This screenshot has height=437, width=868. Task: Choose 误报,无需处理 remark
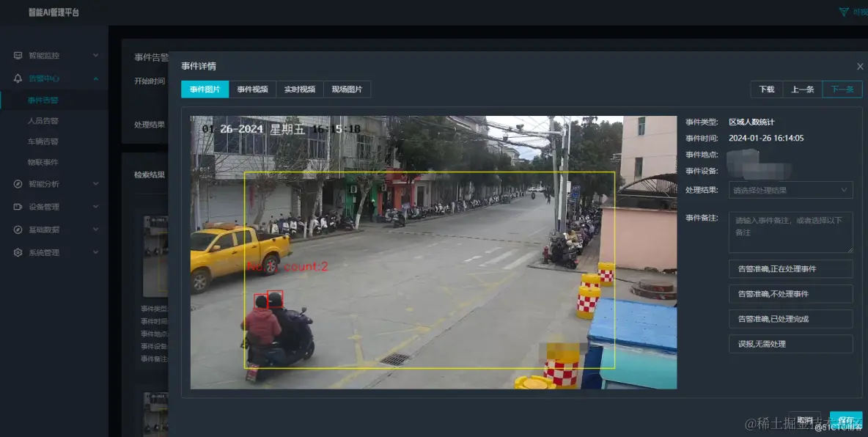tap(790, 344)
